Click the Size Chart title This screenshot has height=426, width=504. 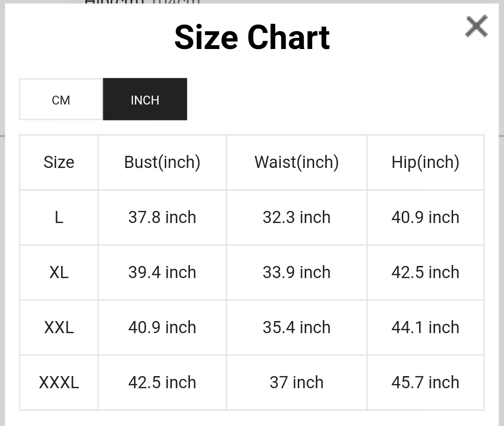coord(252,36)
